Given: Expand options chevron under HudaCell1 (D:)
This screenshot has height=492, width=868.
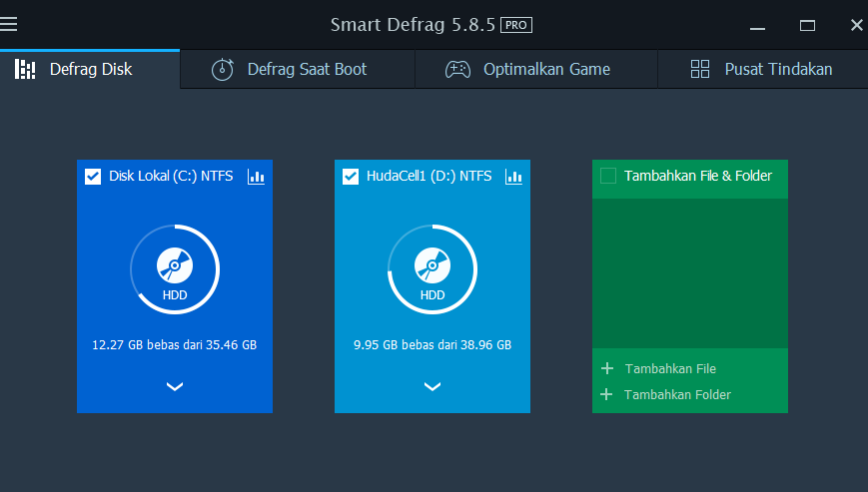Looking at the screenshot, I should coord(433,386).
